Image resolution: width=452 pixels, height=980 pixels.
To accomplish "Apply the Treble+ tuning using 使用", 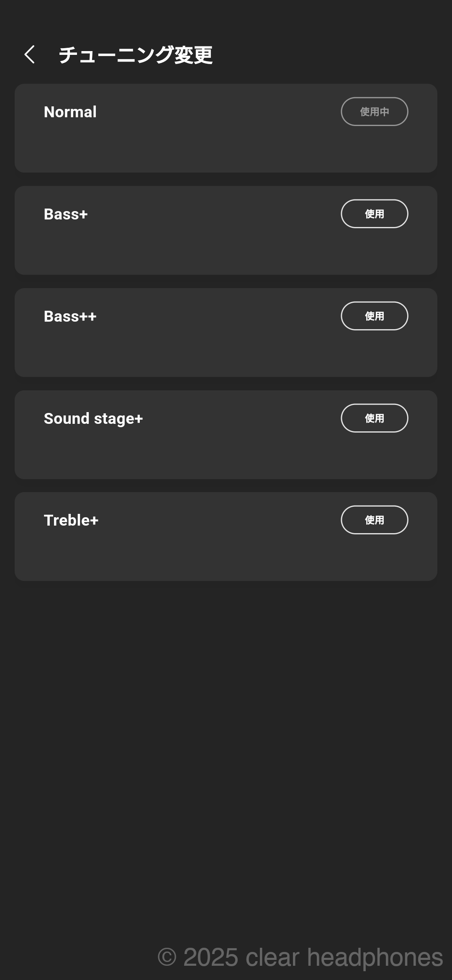I will pos(374,520).
